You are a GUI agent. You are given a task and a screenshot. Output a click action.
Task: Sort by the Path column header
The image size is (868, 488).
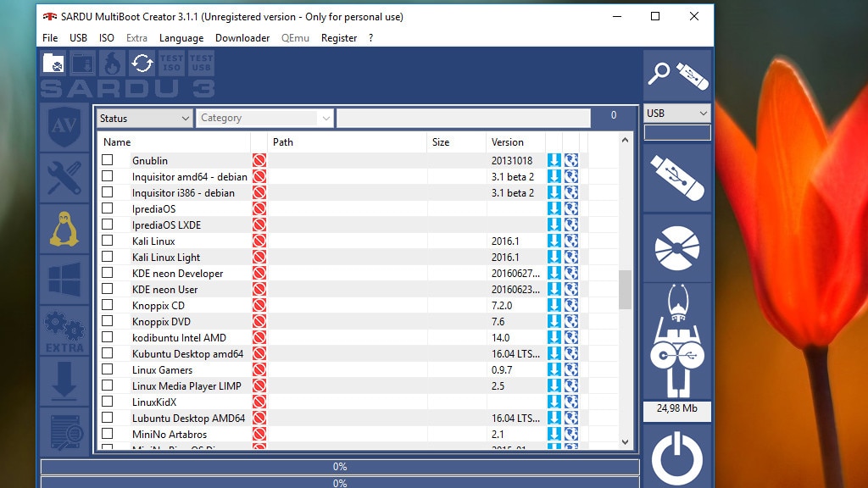[x=347, y=142]
